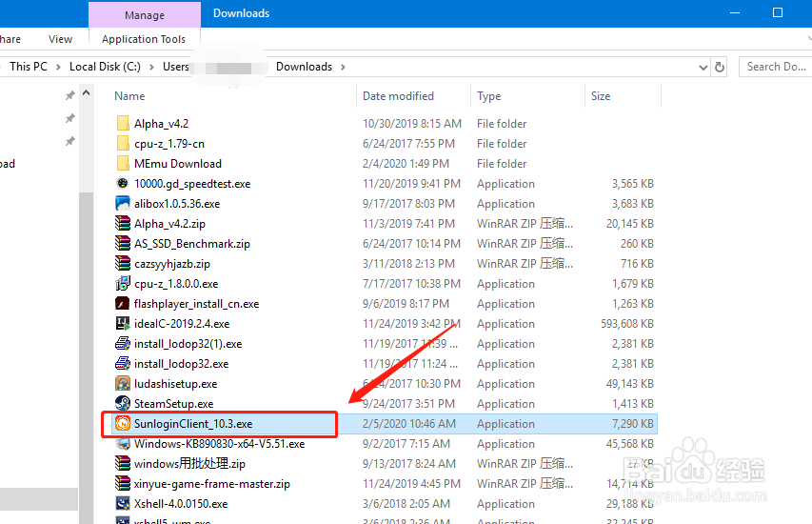Viewport: 812px width, 524px height.
Task: Click the third pin icon in navigation pane
Action: tap(69, 141)
